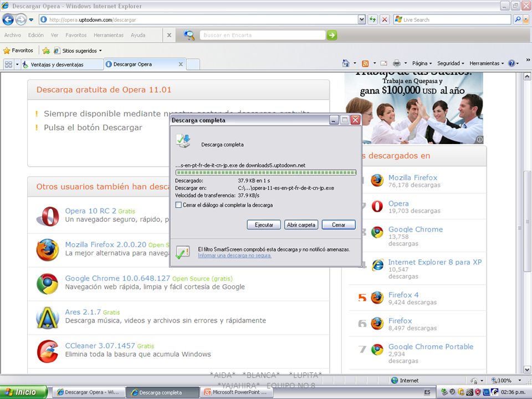Screen dimensions: 532x399
Task: Open the Herramientas command bar dropdown
Action: (x=487, y=63)
